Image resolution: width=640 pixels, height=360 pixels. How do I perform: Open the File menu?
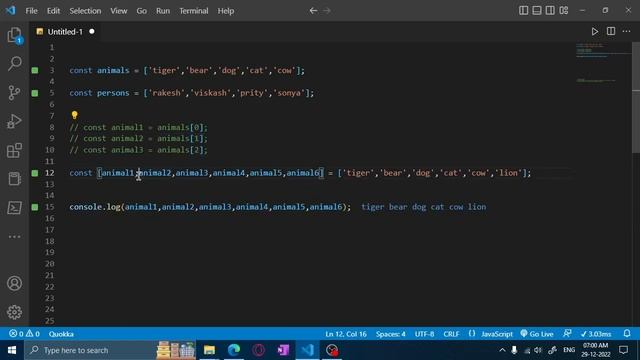[x=31, y=11]
